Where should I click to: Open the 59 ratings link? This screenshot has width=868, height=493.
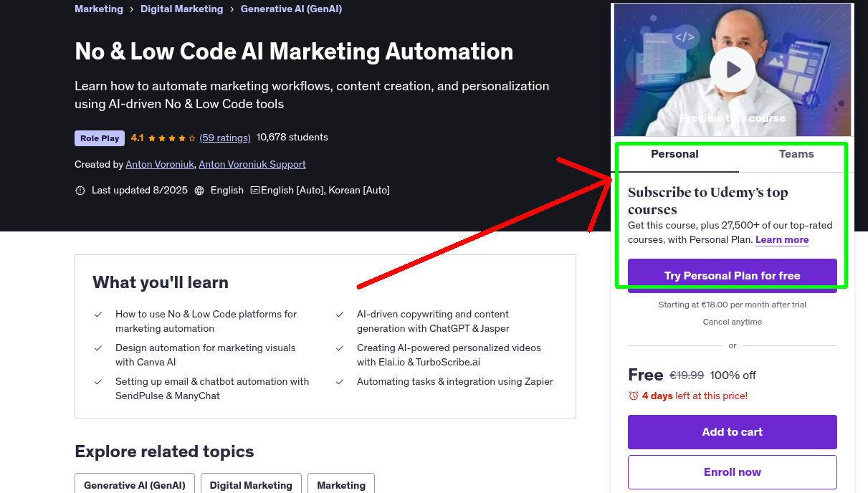pos(225,138)
